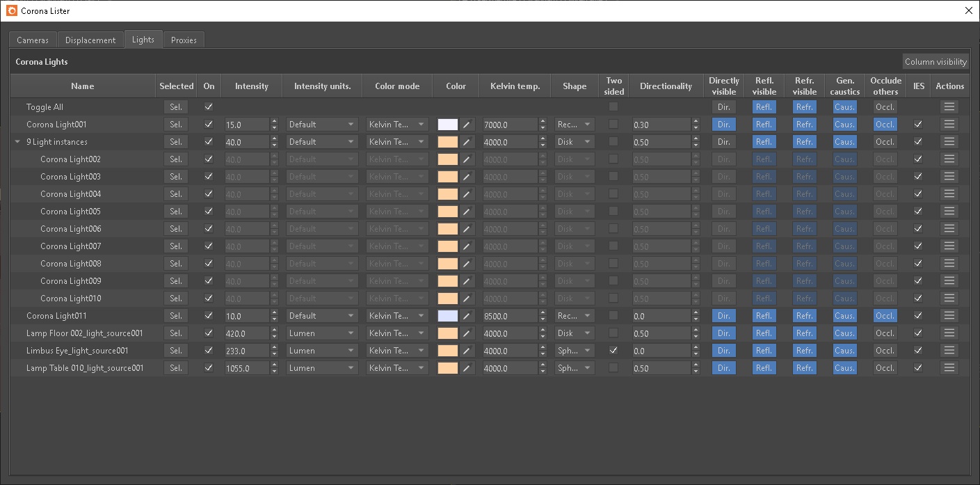Open actions menu for 9 Light instances
Screen dimensions: 980x485
point(949,142)
